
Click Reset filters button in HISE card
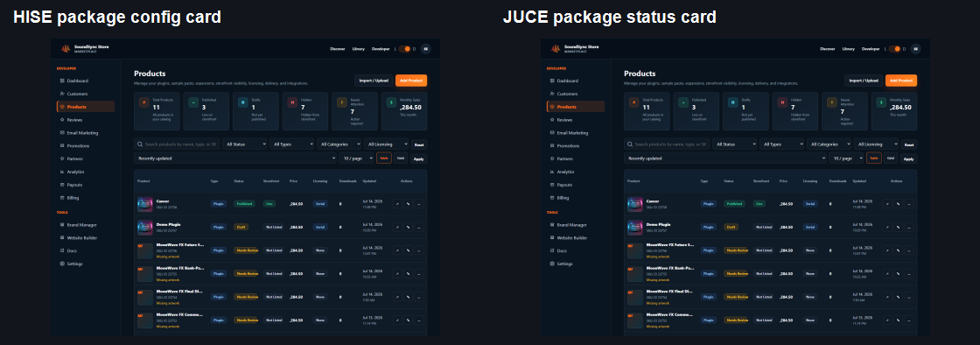pyautogui.click(x=419, y=144)
